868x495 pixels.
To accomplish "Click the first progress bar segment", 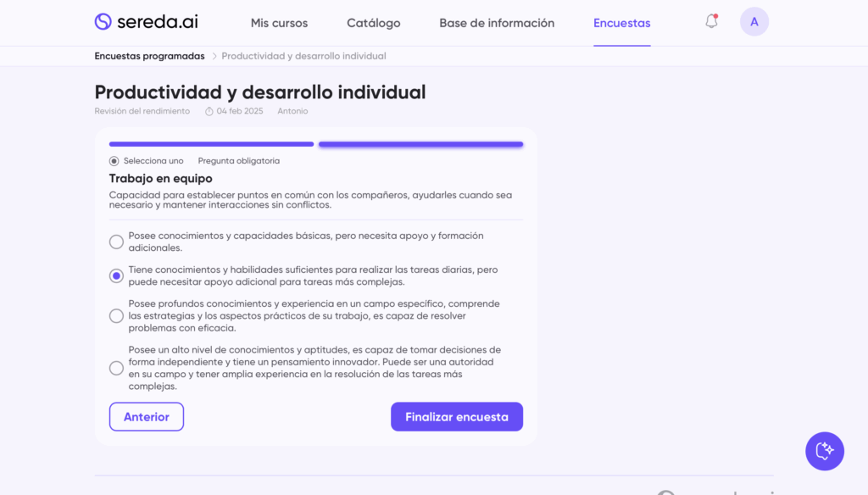I will pyautogui.click(x=211, y=144).
